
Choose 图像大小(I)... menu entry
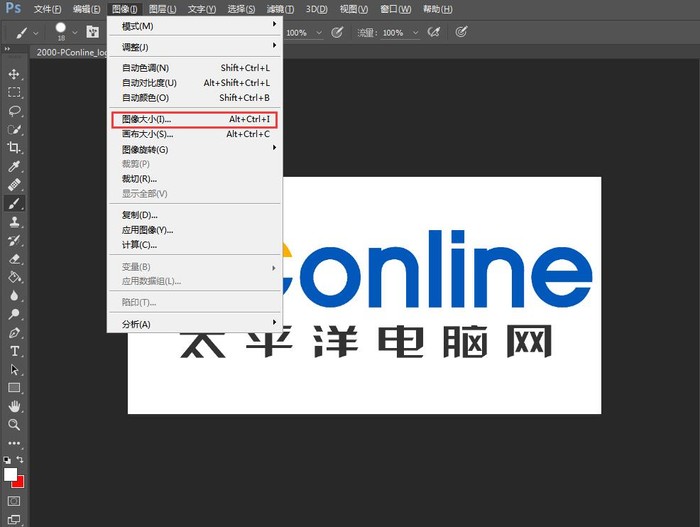point(195,119)
